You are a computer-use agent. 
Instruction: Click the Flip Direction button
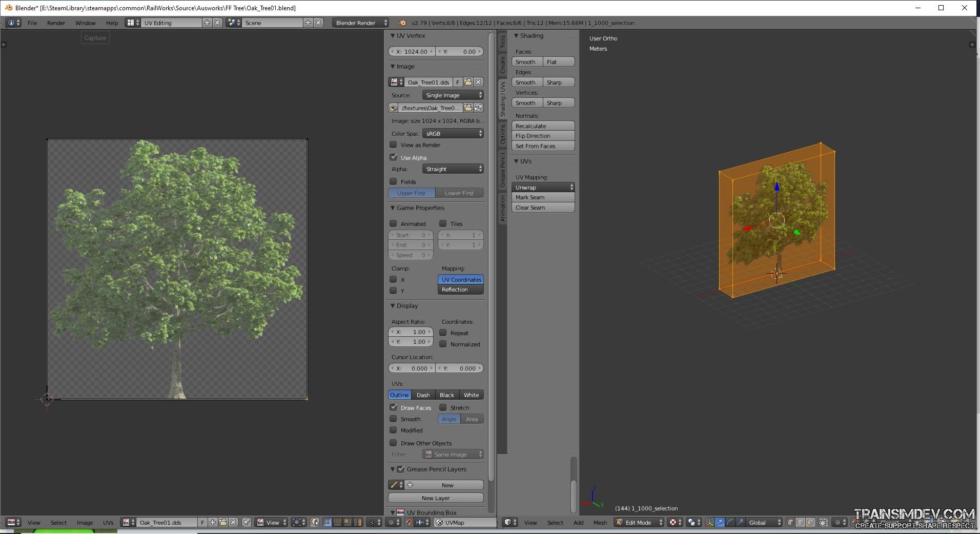click(x=543, y=136)
